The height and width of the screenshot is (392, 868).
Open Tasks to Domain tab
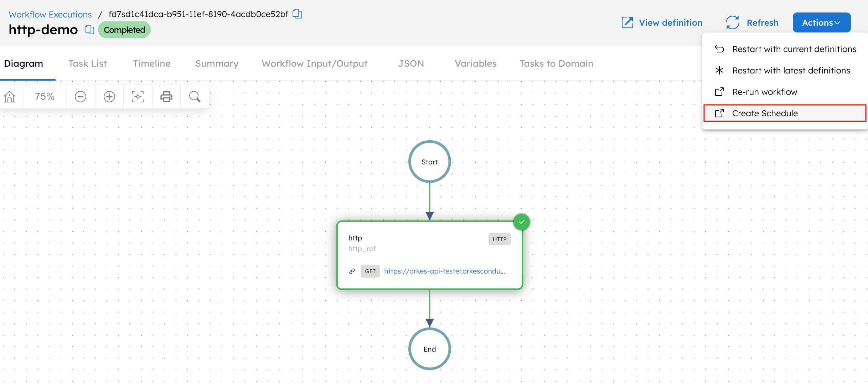click(x=556, y=63)
